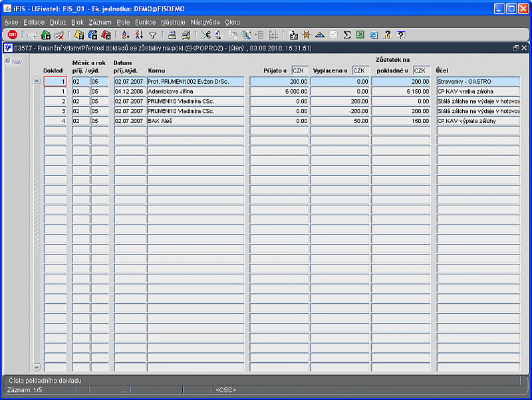Viewport: 532px width, 400px height.
Task: Restore the inner 03577 form window
Action: pos(516,48)
